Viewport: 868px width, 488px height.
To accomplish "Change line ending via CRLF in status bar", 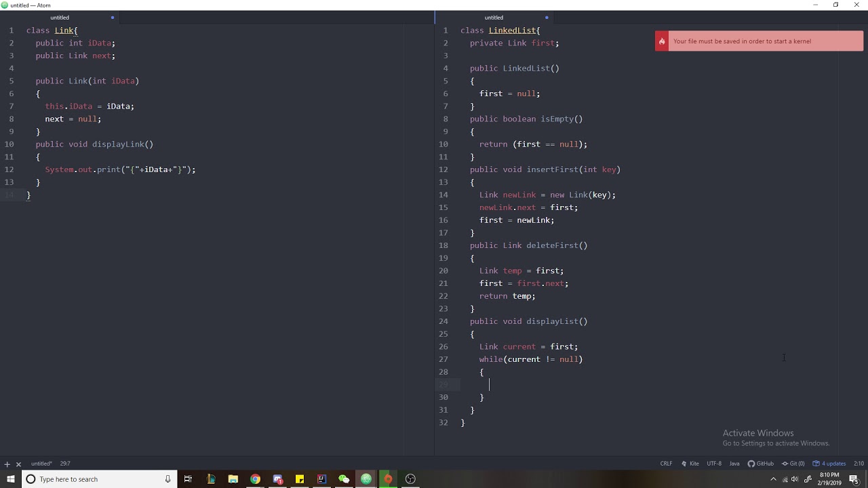I will (x=666, y=464).
